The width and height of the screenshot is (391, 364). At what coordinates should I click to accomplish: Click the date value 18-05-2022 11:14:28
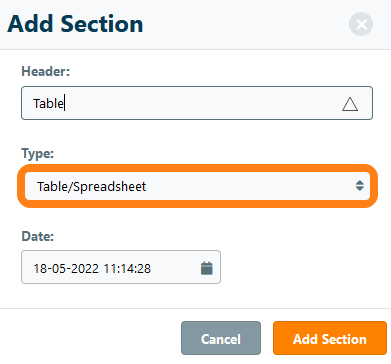coord(92,268)
